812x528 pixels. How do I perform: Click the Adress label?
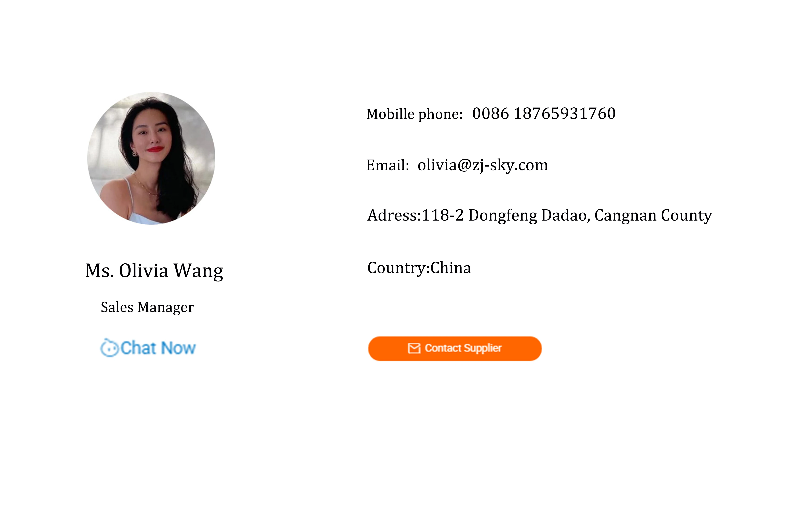[394, 215]
